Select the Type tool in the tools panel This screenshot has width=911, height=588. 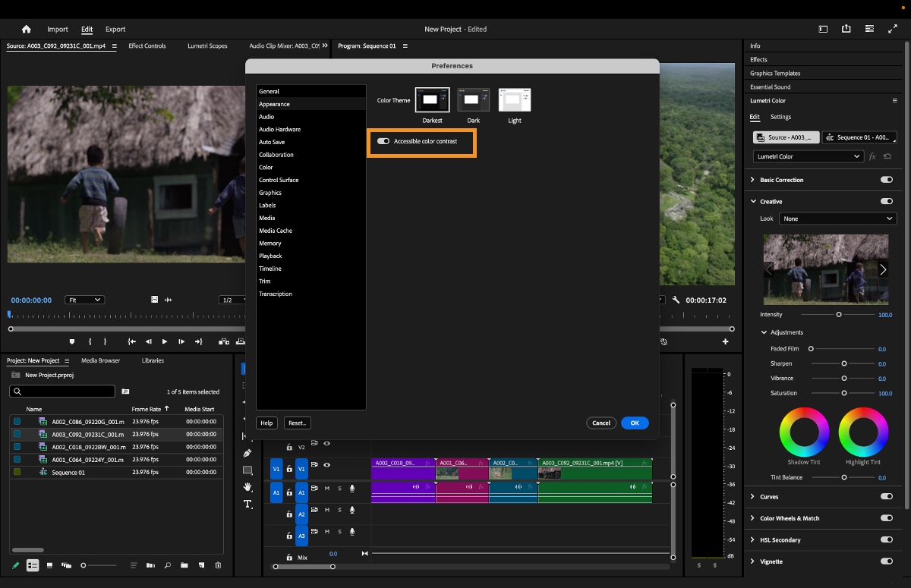(247, 504)
